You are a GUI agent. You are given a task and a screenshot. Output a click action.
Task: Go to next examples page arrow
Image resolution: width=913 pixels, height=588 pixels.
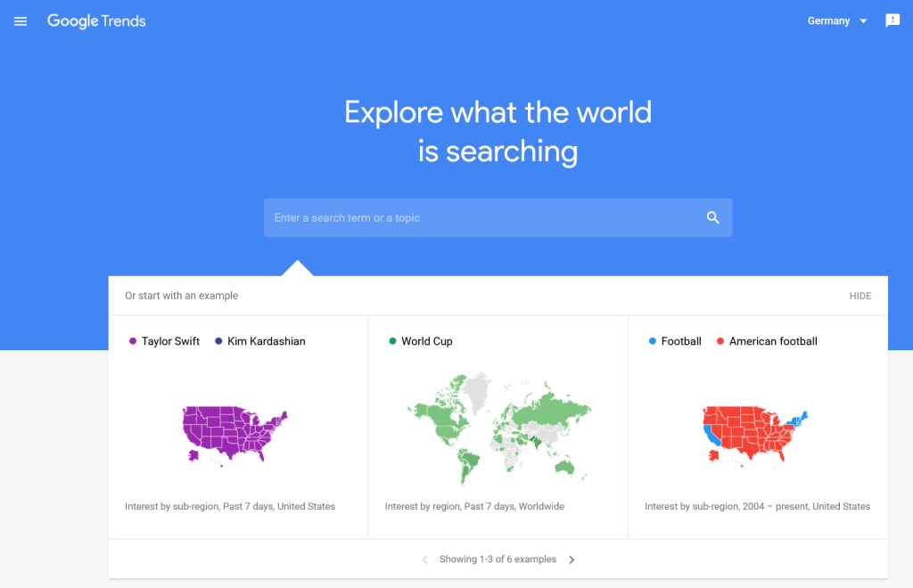click(572, 559)
